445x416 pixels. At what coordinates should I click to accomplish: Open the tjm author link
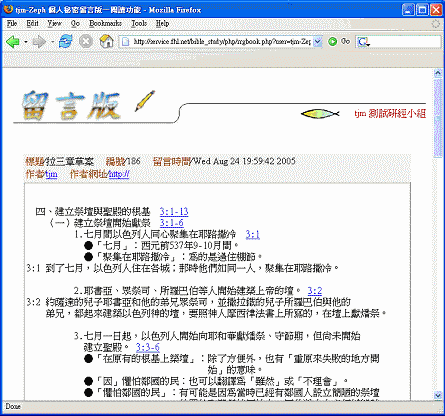pyautogui.click(x=51, y=174)
